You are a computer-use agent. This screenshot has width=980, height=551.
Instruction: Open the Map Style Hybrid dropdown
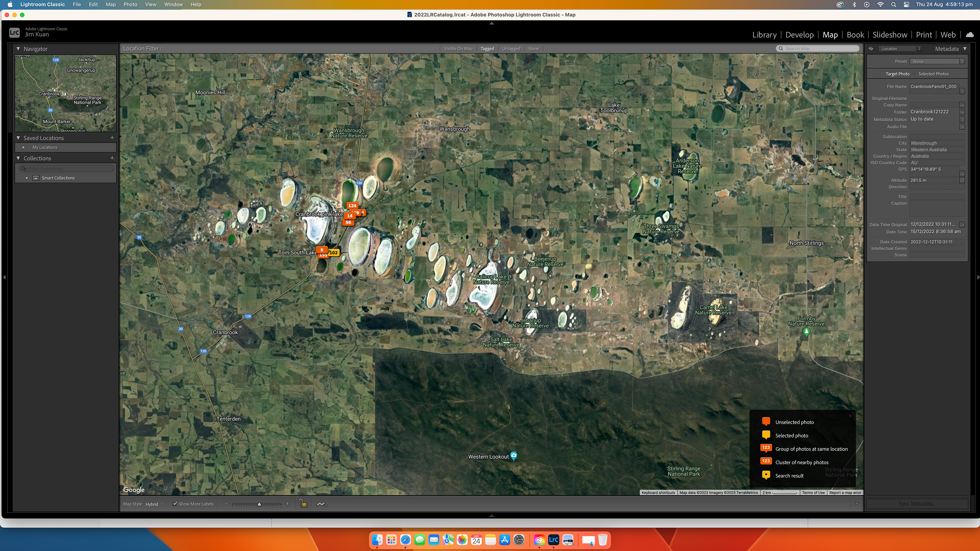coord(154,504)
